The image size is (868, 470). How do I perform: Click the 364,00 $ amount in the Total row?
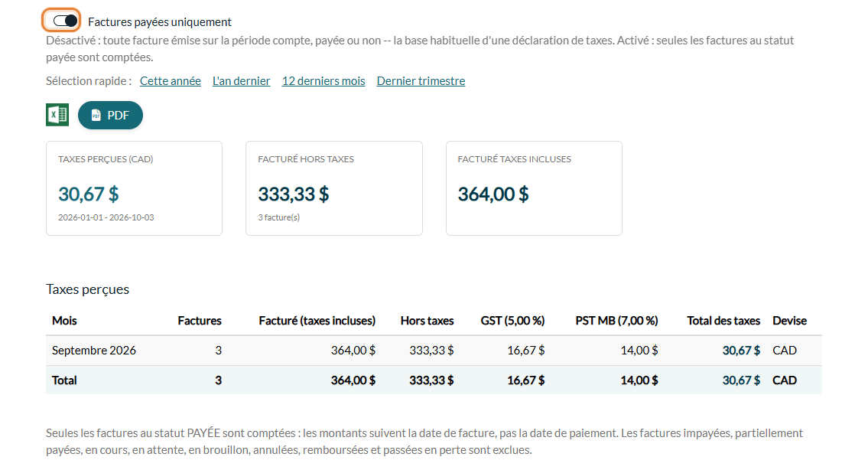point(353,380)
